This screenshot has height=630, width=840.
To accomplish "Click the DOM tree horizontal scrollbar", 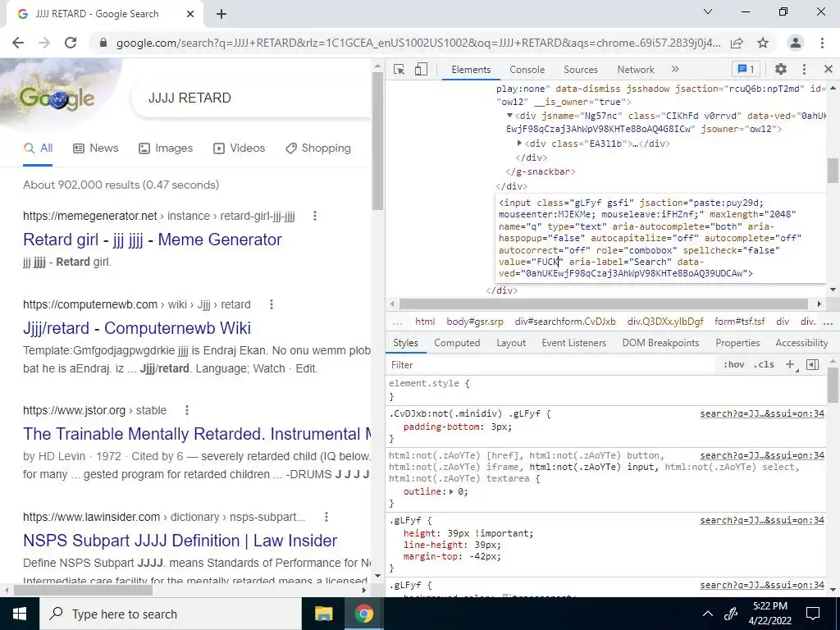I will [603, 304].
